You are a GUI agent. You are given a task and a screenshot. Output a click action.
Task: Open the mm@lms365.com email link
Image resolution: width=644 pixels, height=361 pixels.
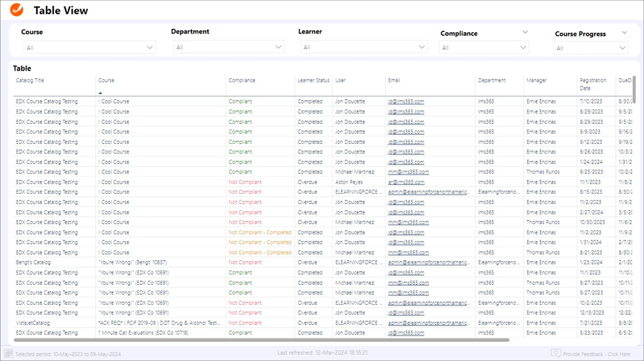coord(408,172)
